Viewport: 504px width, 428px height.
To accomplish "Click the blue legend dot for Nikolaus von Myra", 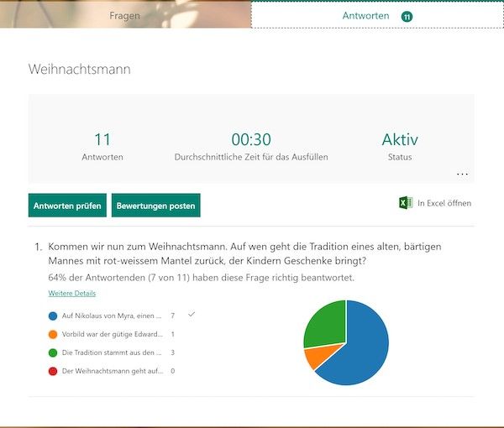I will (54, 316).
